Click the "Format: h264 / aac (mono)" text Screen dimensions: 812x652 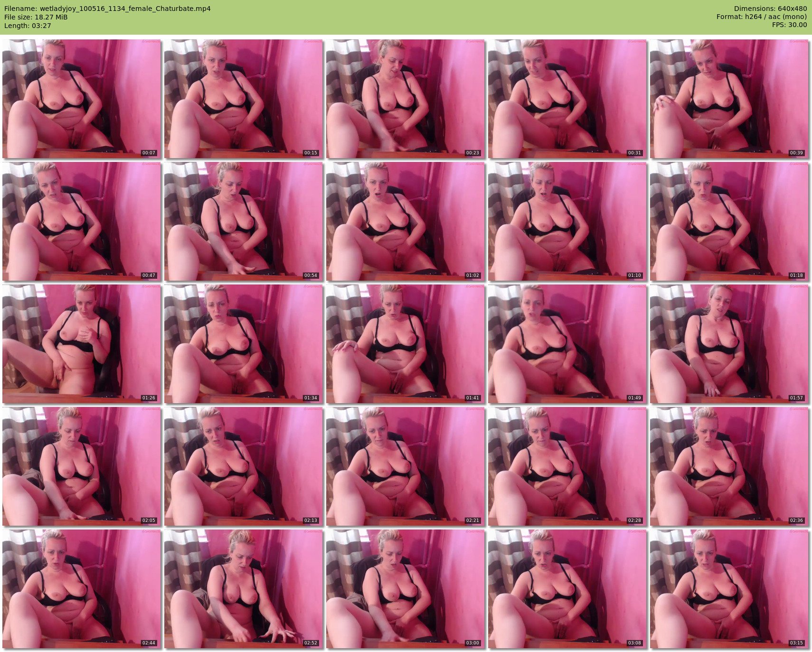[762, 17]
